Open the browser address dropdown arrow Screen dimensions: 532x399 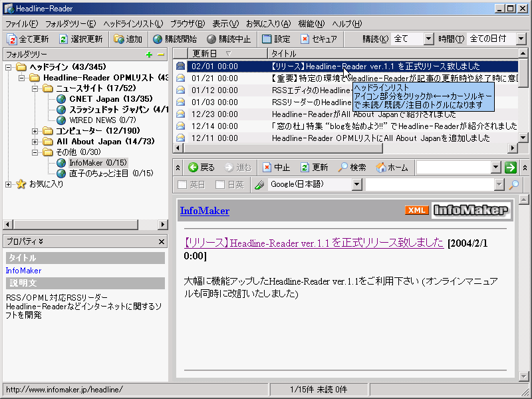[x=495, y=168]
